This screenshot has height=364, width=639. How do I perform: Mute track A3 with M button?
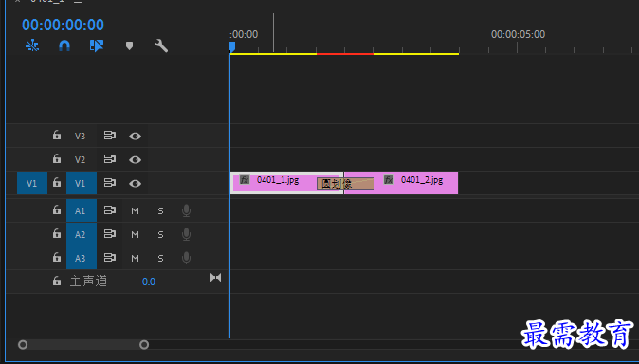(x=135, y=259)
